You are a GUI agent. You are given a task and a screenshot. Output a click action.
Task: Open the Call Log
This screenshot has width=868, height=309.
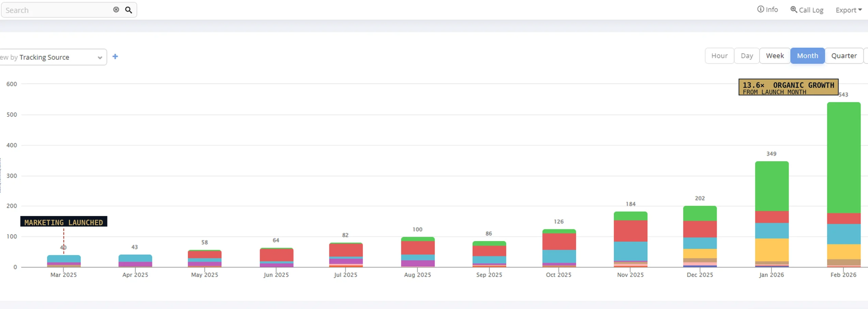[807, 10]
